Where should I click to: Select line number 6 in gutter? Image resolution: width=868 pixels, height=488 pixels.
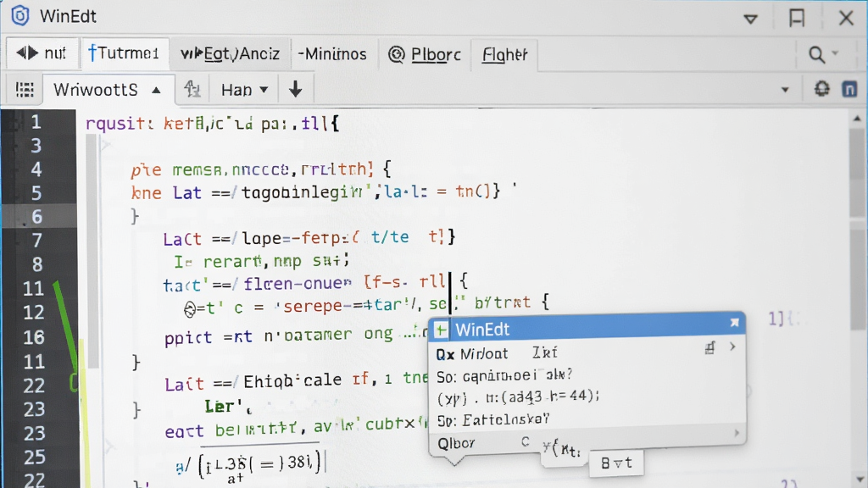pos(36,216)
